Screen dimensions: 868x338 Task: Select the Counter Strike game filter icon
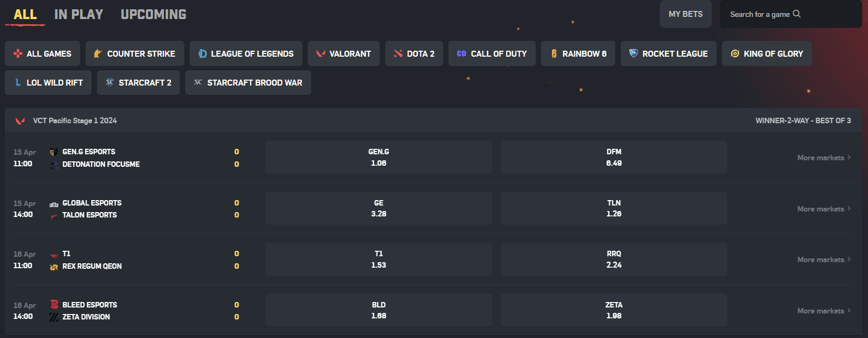pyautogui.click(x=98, y=53)
